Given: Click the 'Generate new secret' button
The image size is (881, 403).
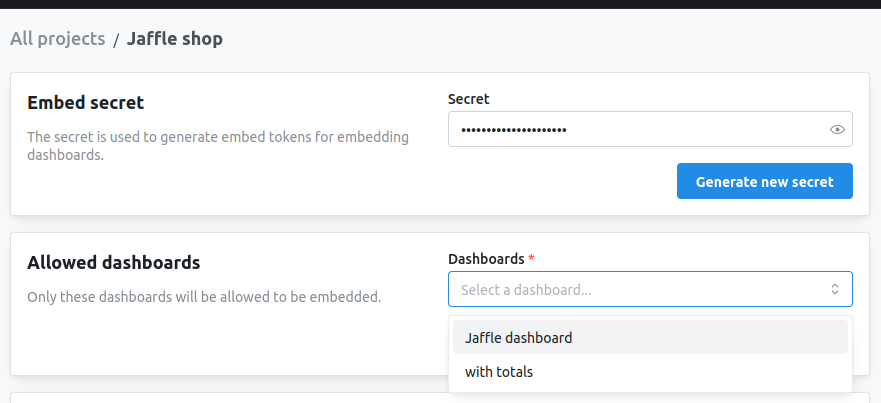Looking at the screenshot, I should (x=765, y=181).
